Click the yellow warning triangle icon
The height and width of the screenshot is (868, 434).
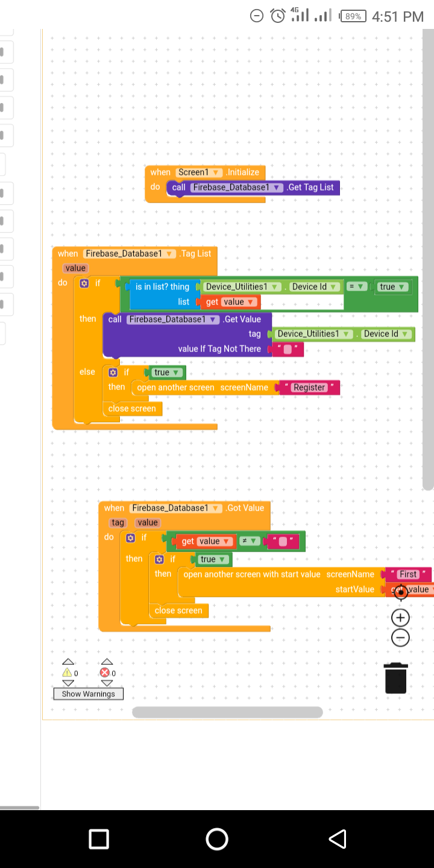click(x=68, y=673)
